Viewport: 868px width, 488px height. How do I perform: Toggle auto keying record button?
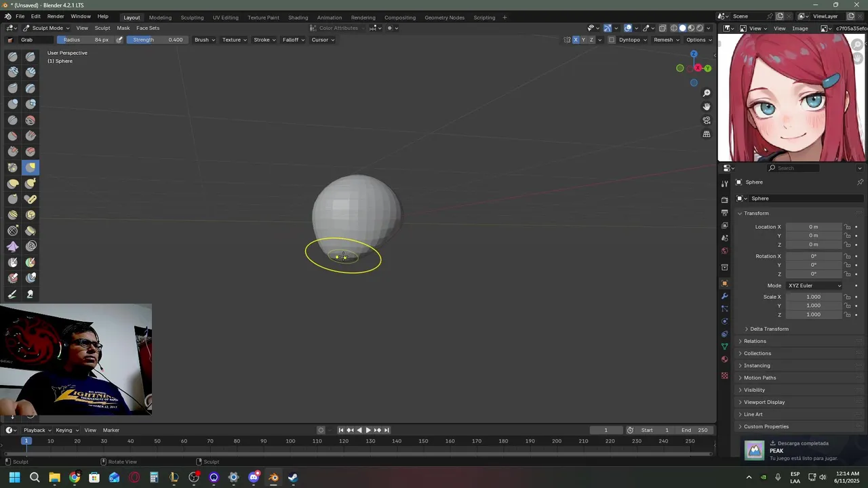pyautogui.click(x=321, y=430)
